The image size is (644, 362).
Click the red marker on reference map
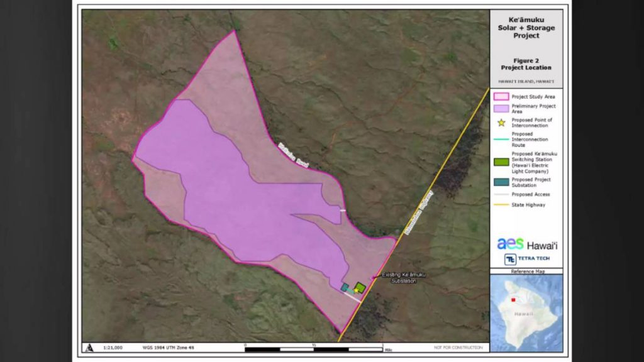tap(513, 300)
